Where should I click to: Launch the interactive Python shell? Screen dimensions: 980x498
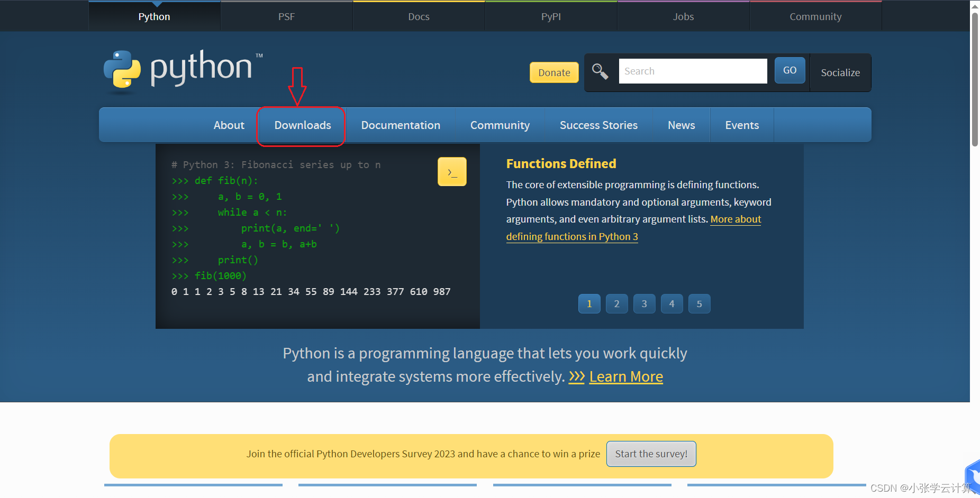[451, 171]
